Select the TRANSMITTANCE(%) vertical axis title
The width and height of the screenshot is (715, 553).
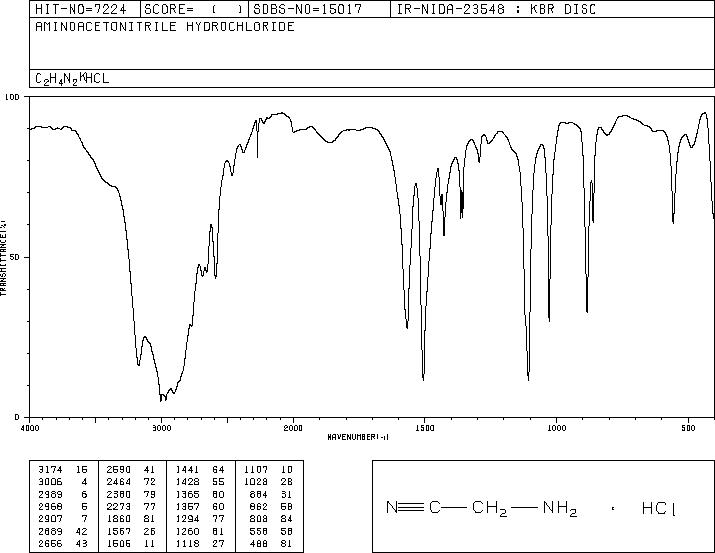3,258
